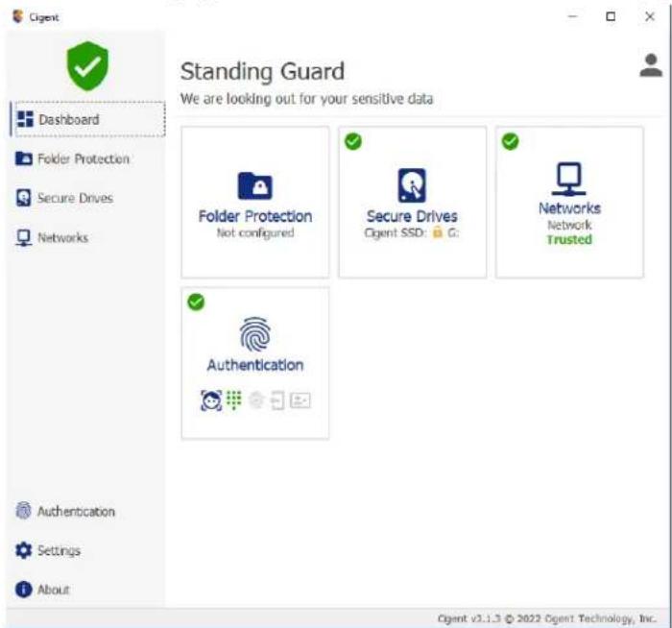672x628 pixels.
Task: Select the greyed-out device sign-in icon
Action: coord(277,400)
